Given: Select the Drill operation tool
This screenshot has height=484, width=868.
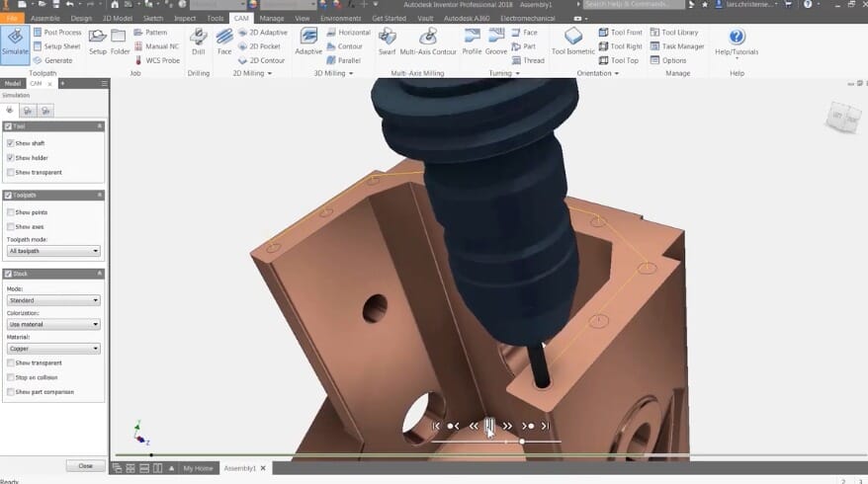Looking at the screenshot, I should [x=198, y=41].
